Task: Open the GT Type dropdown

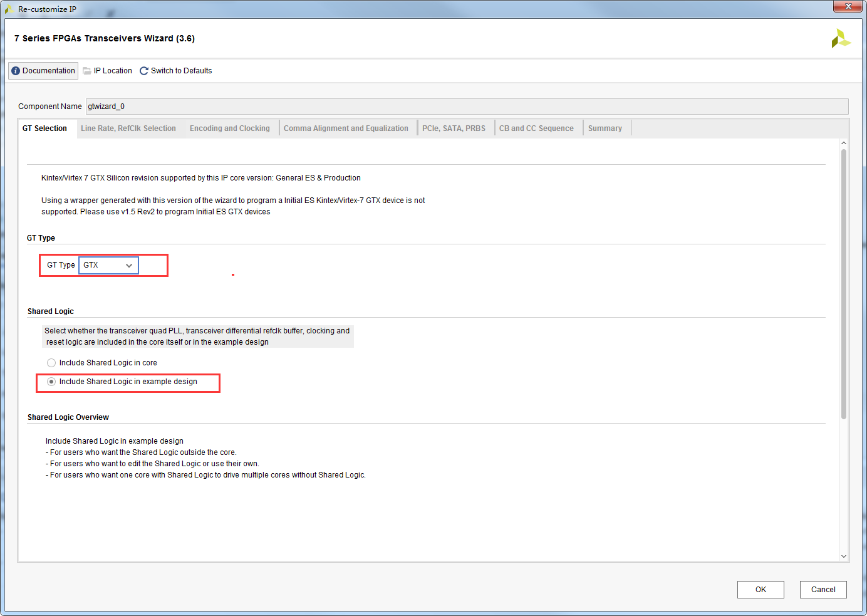Action: click(108, 265)
